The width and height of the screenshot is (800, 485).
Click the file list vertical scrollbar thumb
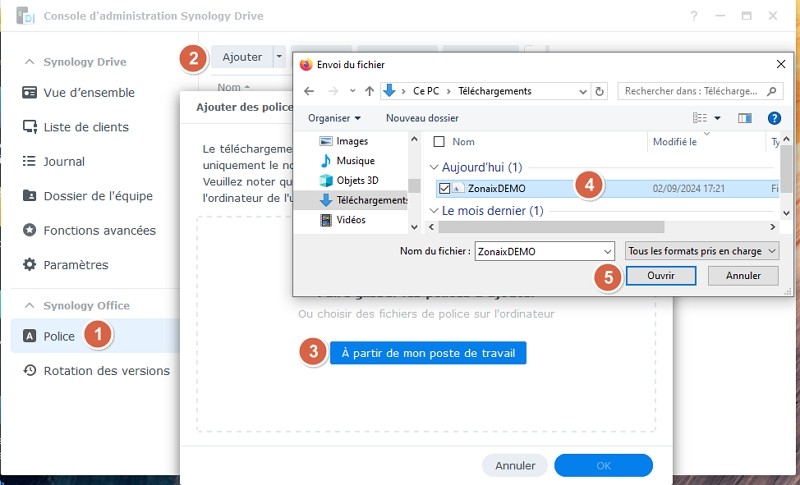click(786, 168)
